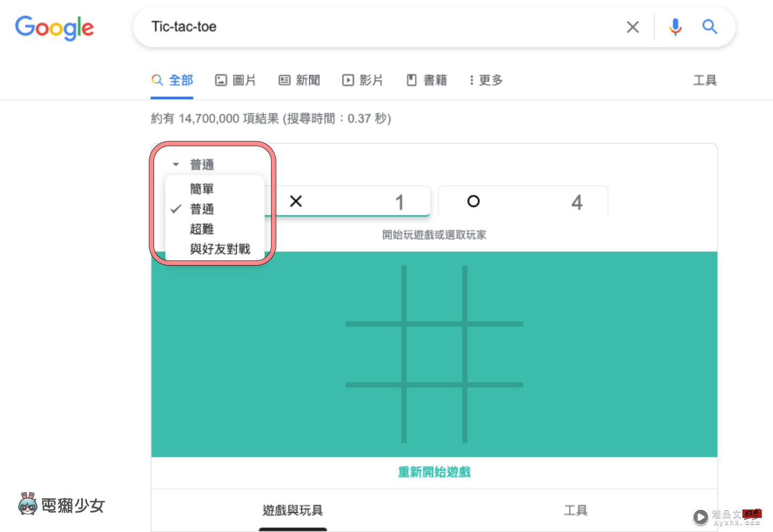Clear the search box with the X icon
773x532 pixels.
pyautogui.click(x=633, y=27)
